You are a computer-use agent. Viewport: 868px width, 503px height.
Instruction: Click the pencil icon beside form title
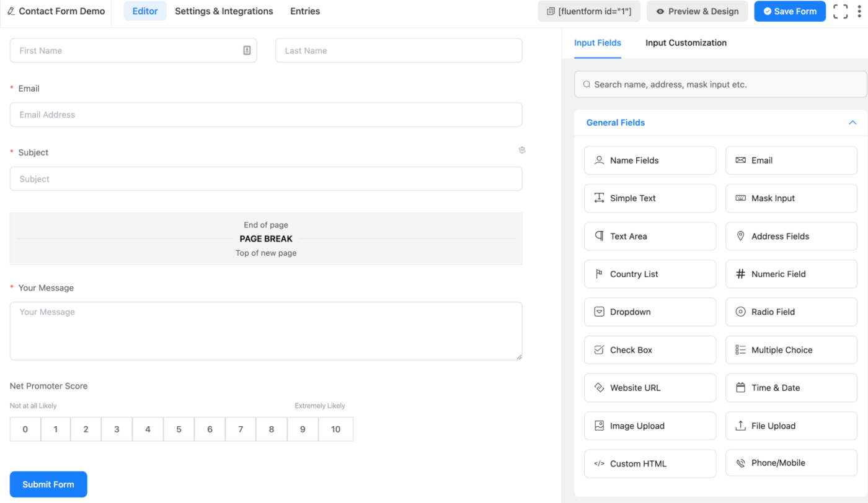click(x=11, y=11)
